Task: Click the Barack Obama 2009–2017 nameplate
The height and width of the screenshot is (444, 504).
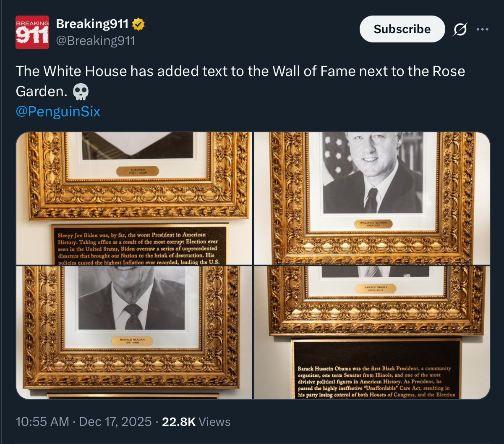Action: pos(375,289)
